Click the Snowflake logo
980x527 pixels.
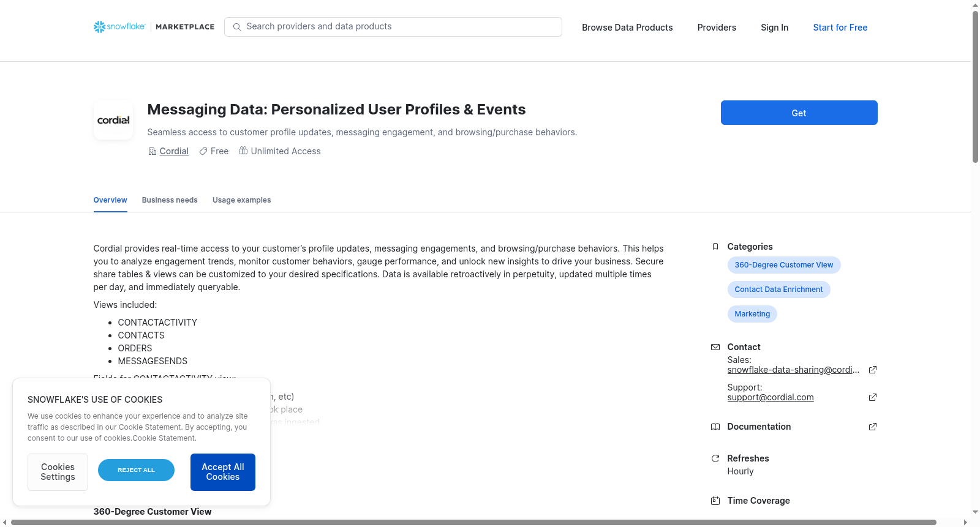click(x=119, y=27)
